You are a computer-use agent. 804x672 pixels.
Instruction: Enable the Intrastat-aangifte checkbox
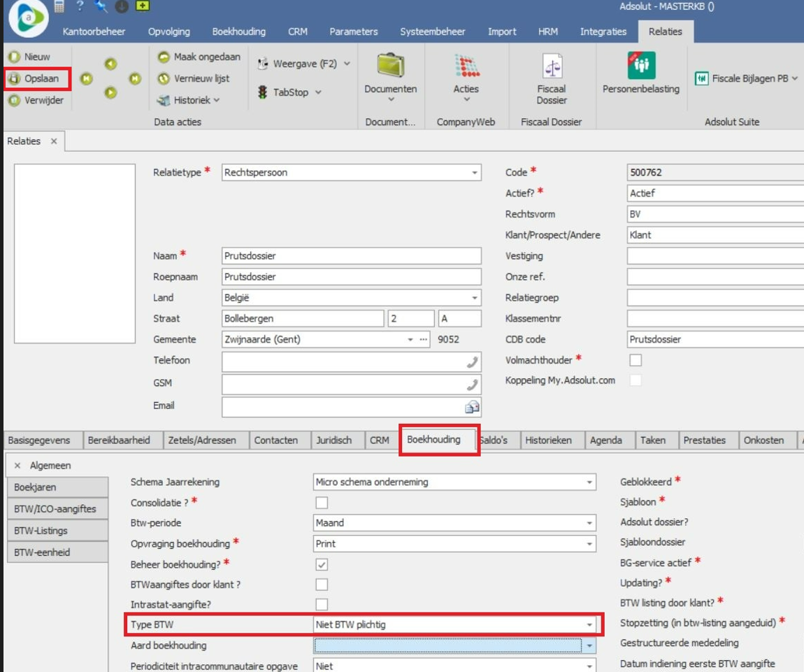point(322,605)
